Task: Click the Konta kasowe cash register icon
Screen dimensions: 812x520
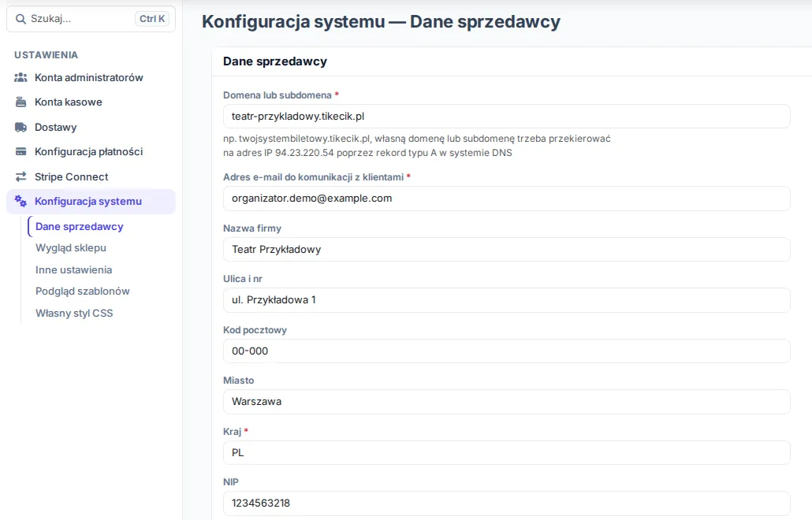Action: [20, 102]
